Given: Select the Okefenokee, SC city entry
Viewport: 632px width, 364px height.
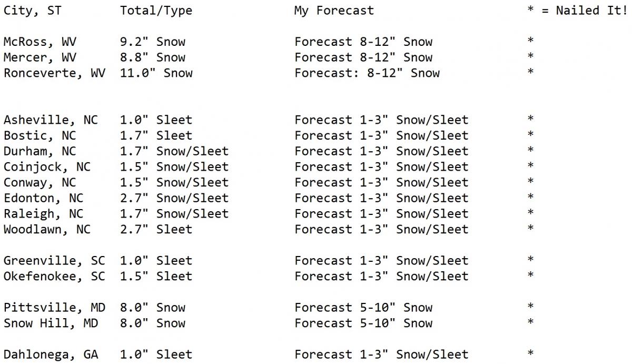Looking at the screenshot, I should coord(54,277).
